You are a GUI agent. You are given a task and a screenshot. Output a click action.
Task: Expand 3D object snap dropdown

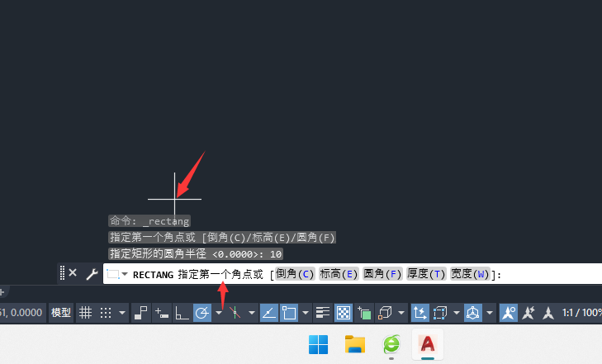point(401,313)
